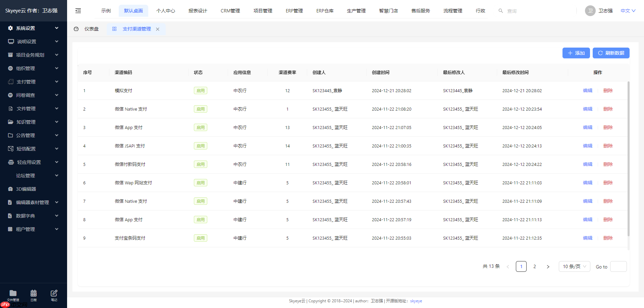Toggle 启用 status on 支付宝条码支付

coord(200,238)
